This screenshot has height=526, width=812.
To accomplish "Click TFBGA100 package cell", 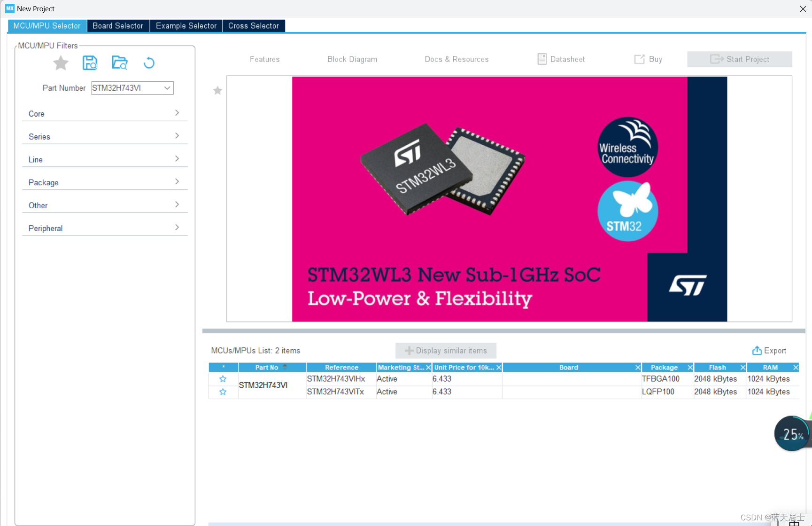I will click(x=667, y=379).
